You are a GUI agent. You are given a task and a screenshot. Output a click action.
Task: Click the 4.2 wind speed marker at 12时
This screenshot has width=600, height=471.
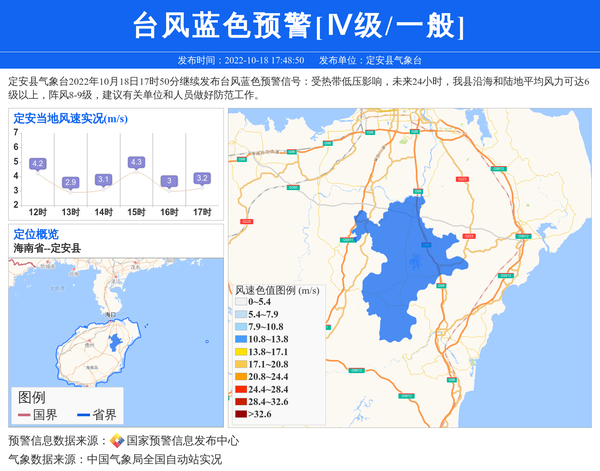(38, 163)
